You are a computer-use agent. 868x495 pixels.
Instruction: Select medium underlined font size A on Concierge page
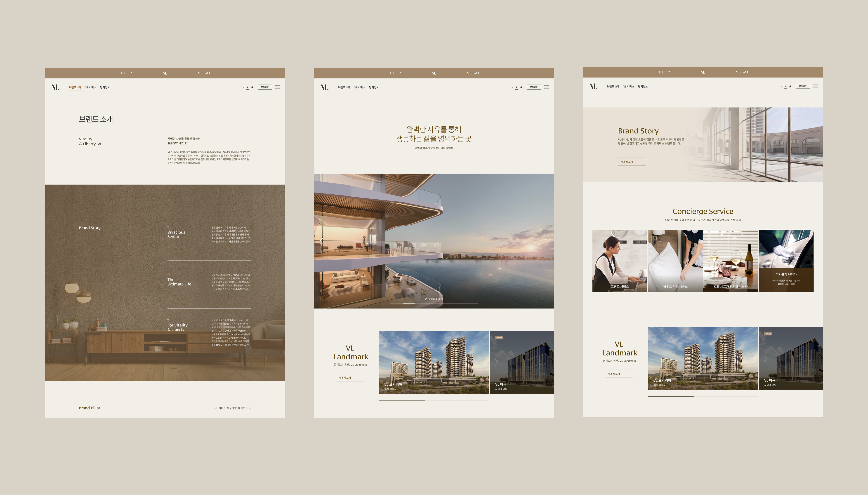786,87
